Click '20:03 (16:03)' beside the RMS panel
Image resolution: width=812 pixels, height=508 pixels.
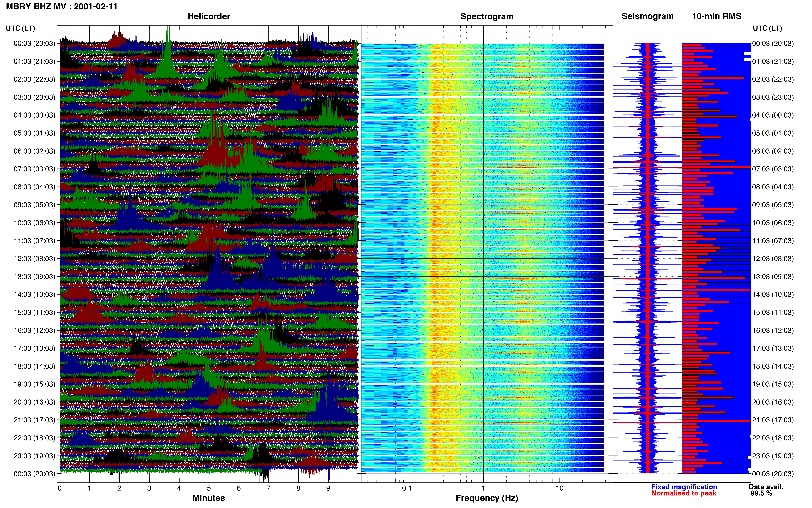point(773,402)
